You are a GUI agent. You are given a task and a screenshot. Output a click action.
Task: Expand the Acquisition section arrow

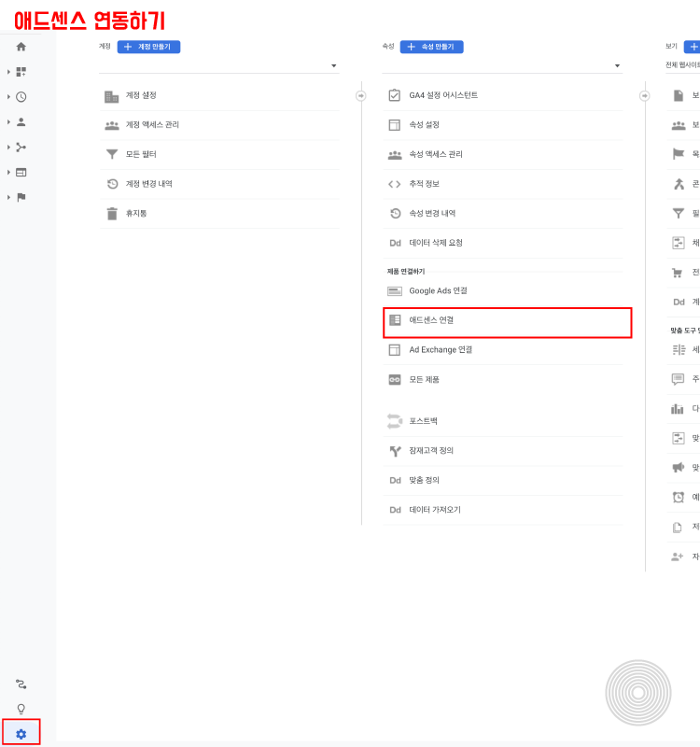coord(8,148)
